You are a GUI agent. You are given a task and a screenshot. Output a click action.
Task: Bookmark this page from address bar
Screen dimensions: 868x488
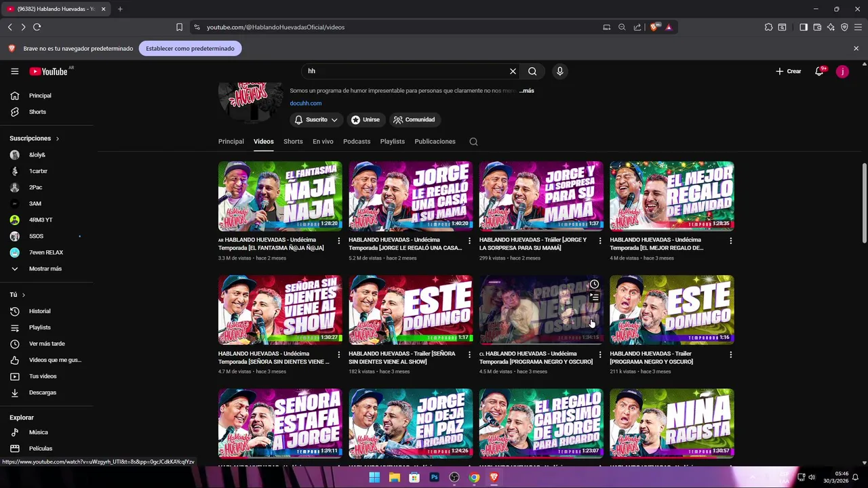(x=179, y=27)
